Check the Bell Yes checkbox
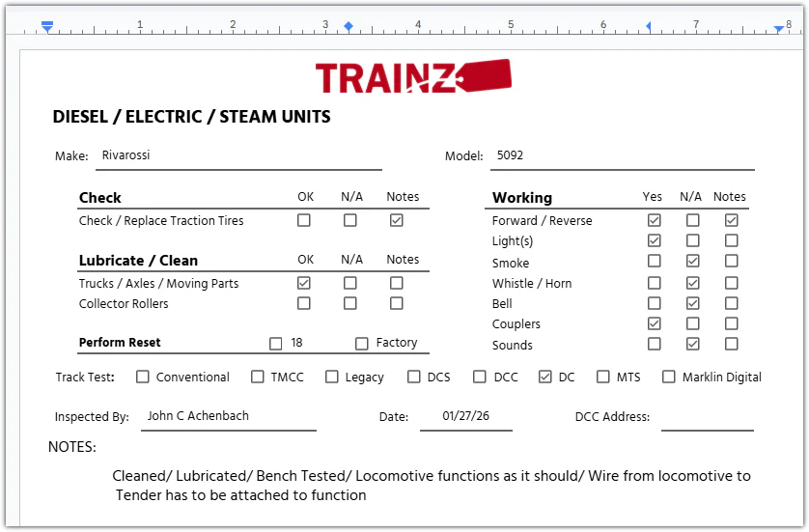Screen dimensions: 809x532 tap(655, 303)
